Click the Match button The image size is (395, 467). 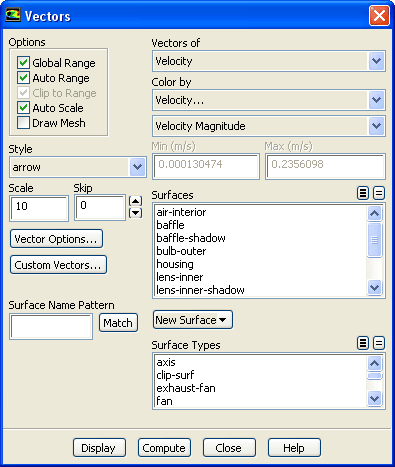pos(118,323)
